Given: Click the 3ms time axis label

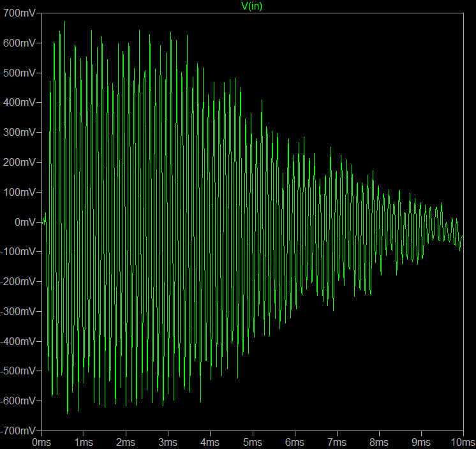Looking at the screenshot, I should point(168,443).
